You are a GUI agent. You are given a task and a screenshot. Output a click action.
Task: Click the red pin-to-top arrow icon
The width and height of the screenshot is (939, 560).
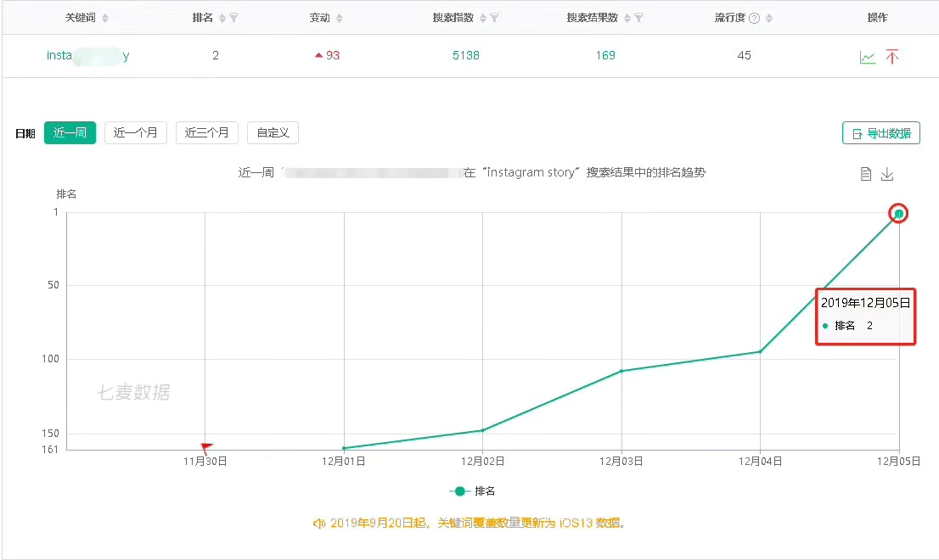pos(892,56)
